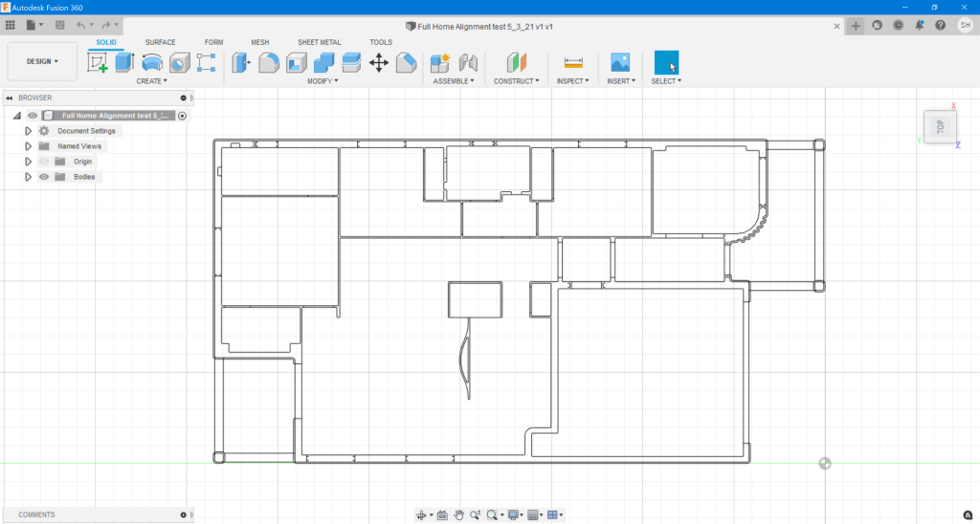Select the Create Sketch tool
The width and height of the screenshot is (980, 524).
98,62
